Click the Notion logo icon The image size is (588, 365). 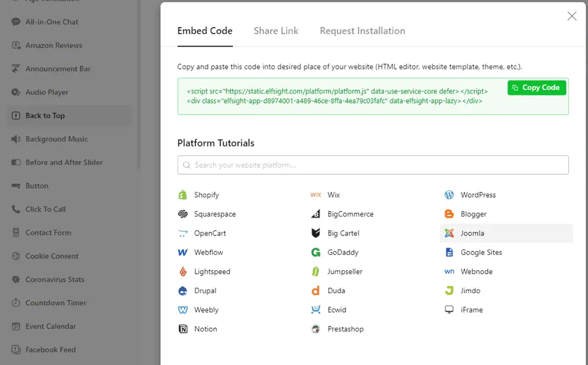(183, 329)
